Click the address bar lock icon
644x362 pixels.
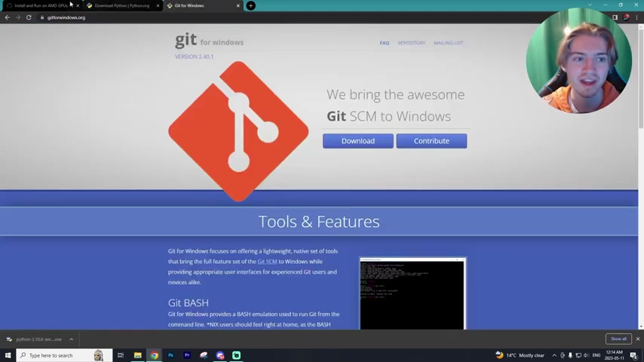(x=42, y=17)
